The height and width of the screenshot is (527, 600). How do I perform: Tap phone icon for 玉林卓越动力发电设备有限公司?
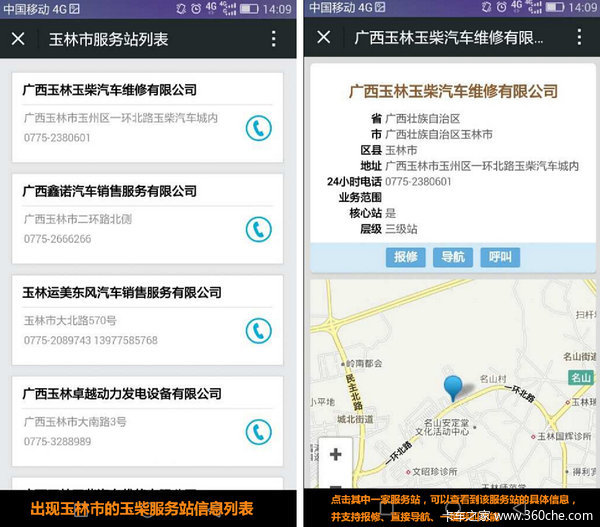pos(259,431)
